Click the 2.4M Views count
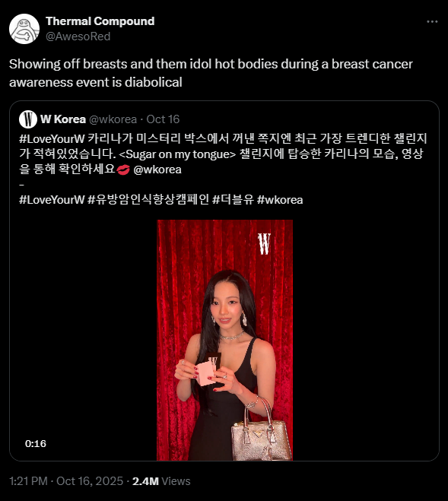This screenshot has height=501, width=448. point(161,481)
